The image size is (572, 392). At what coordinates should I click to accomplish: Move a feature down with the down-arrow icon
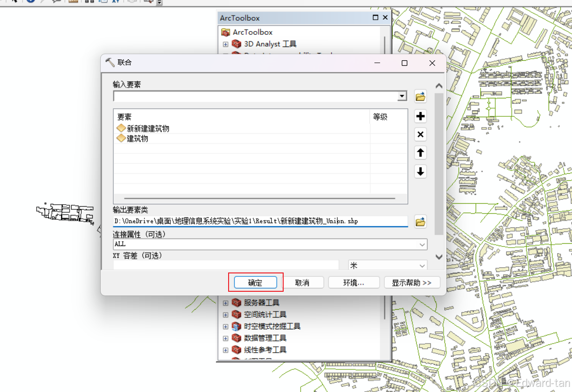coord(420,171)
